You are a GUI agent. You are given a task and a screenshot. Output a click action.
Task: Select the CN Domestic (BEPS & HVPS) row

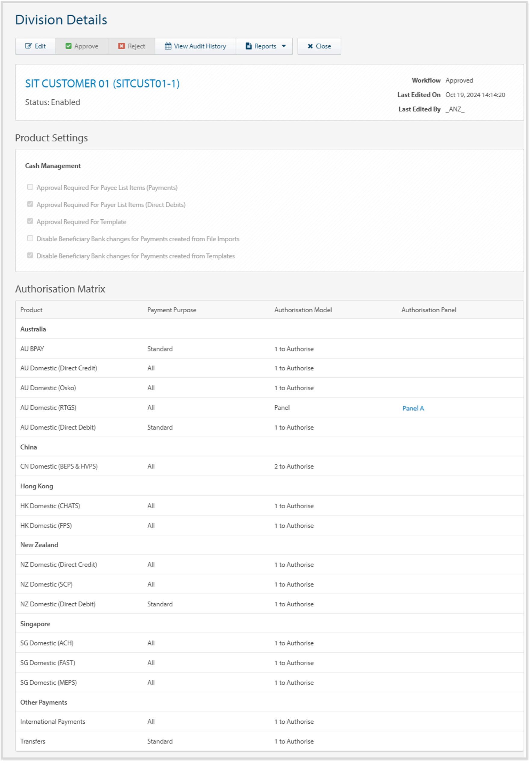pos(59,466)
